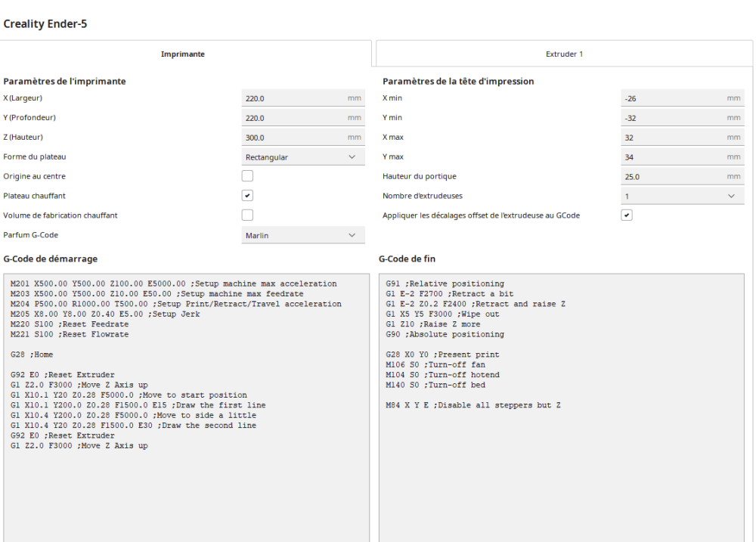756x542 pixels.
Task: Open the Nombre d'extrudeuses dropdown
Action: [680, 196]
